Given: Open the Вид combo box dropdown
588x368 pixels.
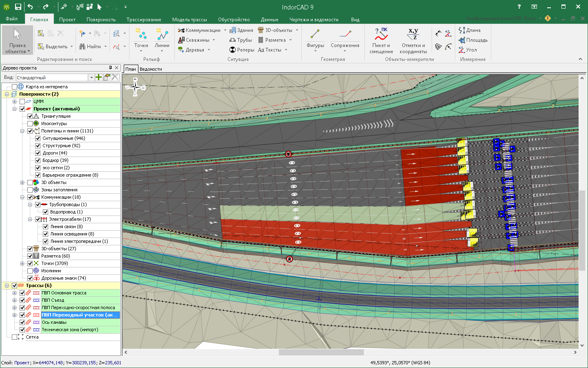Looking at the screenshot, I should coord(91,77).
